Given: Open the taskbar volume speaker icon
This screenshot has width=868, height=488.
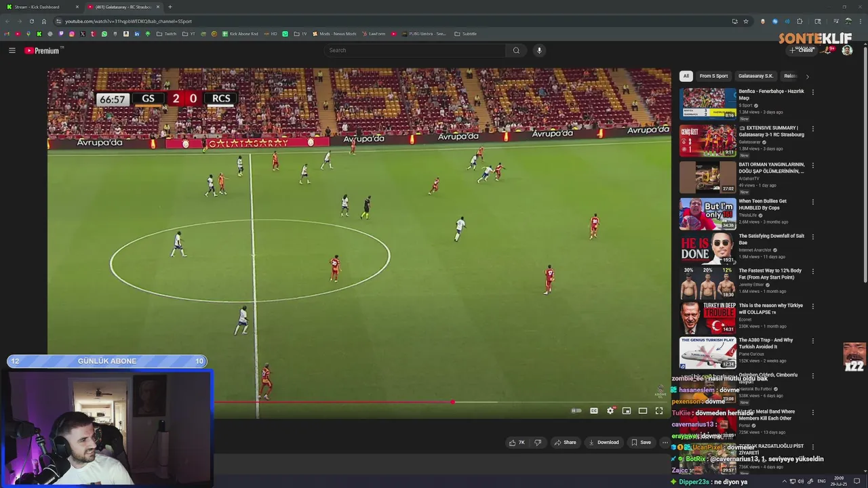Looking at the screenshot, I should [x=801, y=481].
